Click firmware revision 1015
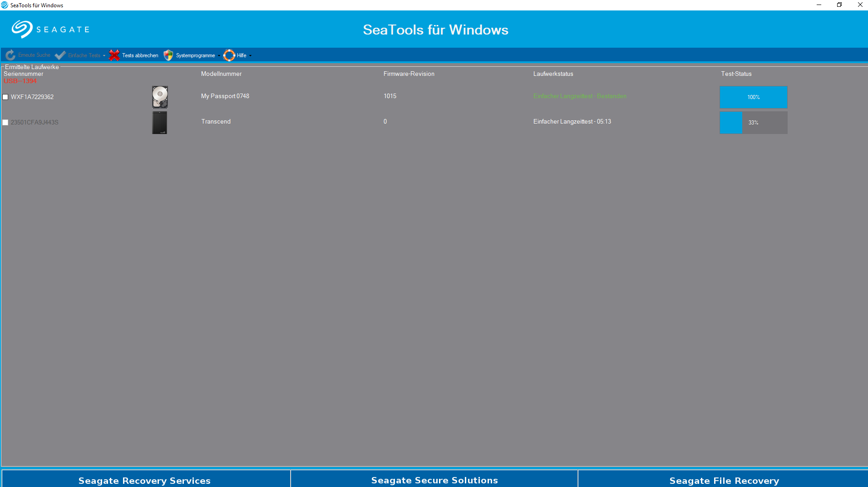868x487 pixels. coord(390,96)
